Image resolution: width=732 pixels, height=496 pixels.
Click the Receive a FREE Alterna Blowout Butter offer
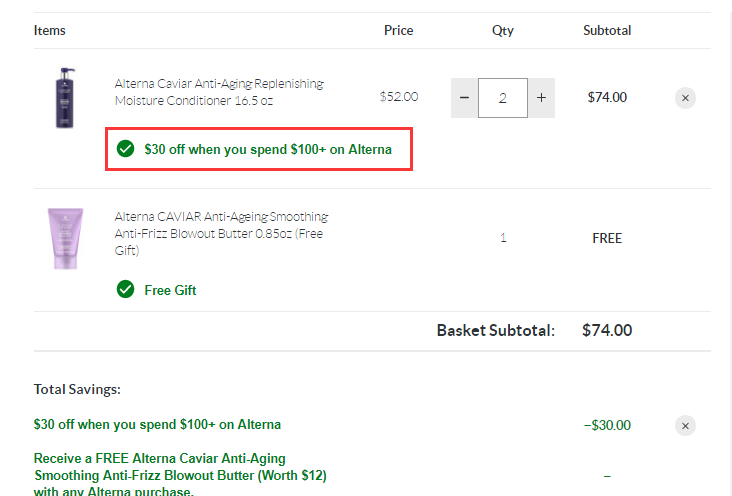point(180,475)
